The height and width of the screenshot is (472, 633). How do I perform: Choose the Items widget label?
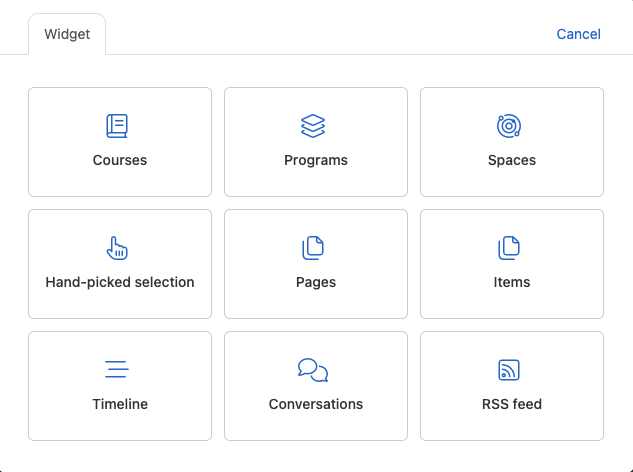tap(512, 282)
